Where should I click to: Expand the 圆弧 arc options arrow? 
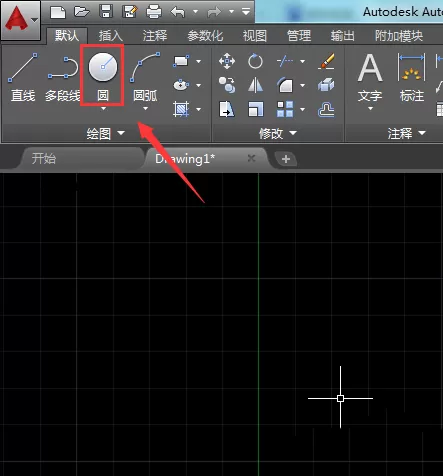pyautogui.click(x=145, y=109)
